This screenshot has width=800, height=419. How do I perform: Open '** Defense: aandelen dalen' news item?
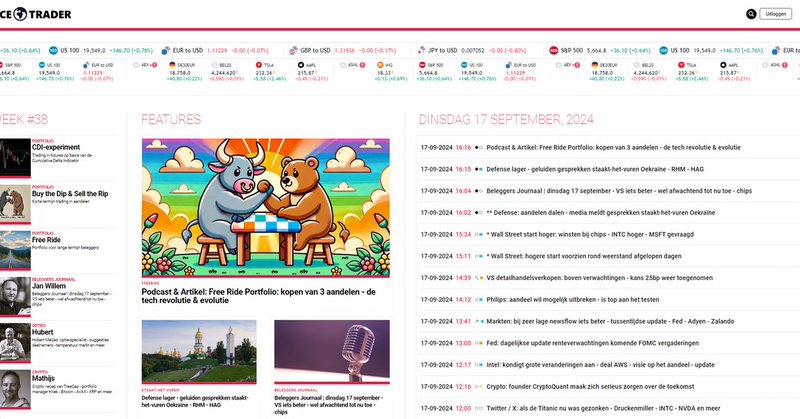tap(601, 213)
